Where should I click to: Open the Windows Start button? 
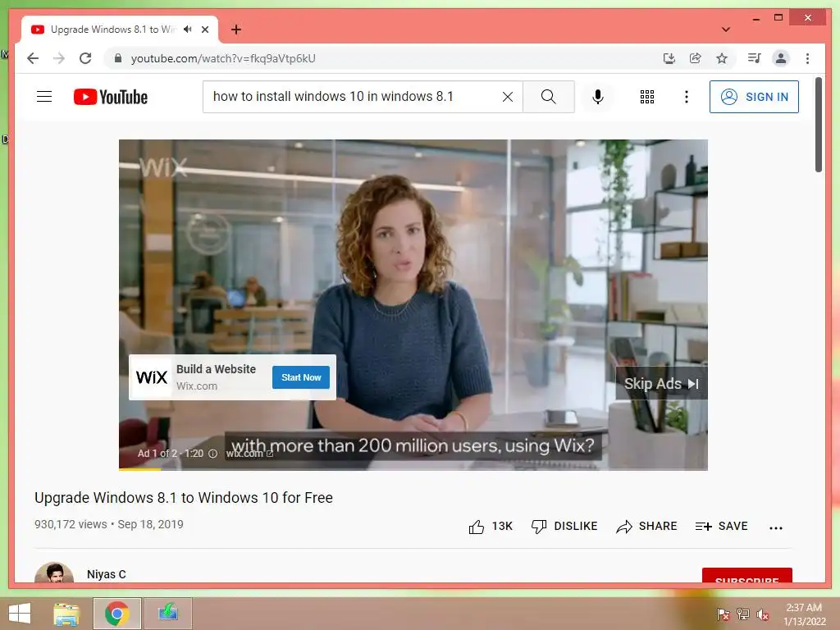tap(20, 614)
